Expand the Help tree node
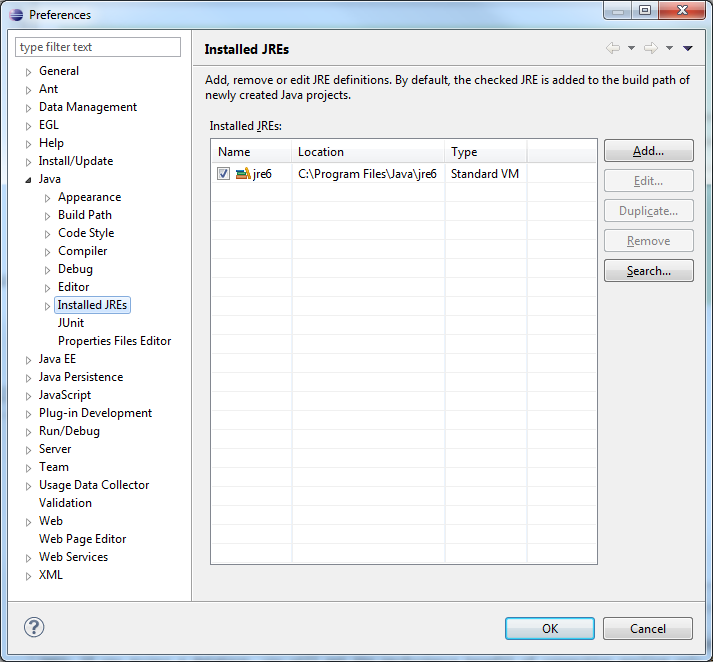The height and width of the screenshot is (662, 713). 28,144
